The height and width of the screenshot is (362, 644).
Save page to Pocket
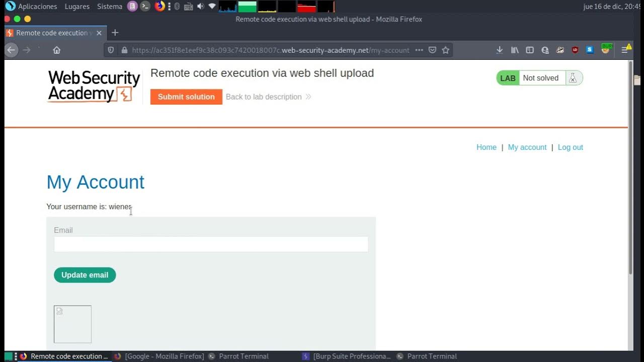pos(432,50)
